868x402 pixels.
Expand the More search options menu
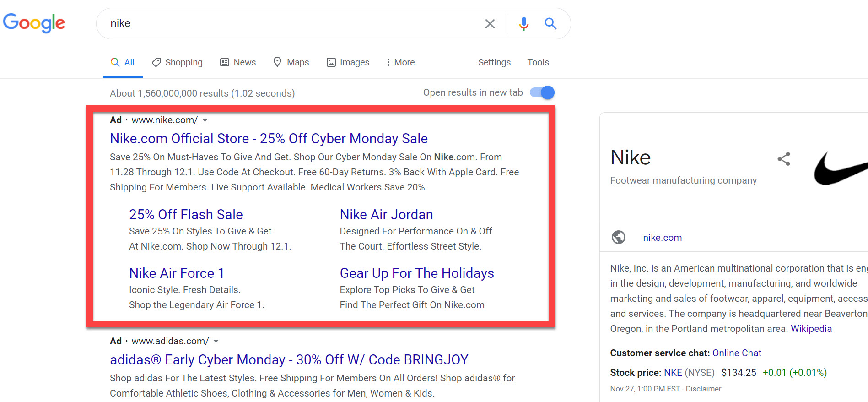400,62
